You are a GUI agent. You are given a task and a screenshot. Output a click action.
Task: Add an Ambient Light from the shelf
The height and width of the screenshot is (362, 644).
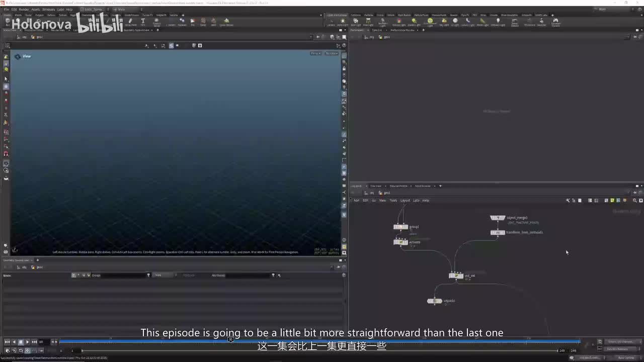pos(498,22)
